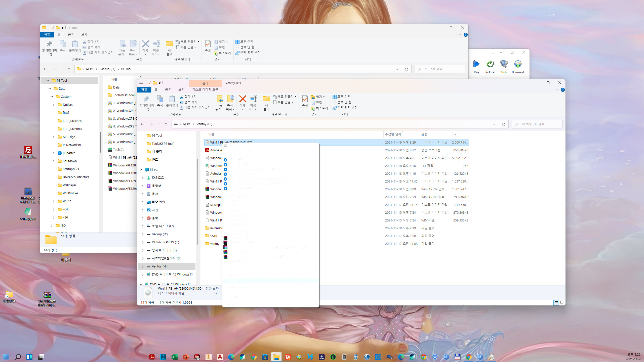This screenshot has height=362, width=644.
Task: Click select none (선택 안 함) in Ventoy window
Action: click(342, 102)
